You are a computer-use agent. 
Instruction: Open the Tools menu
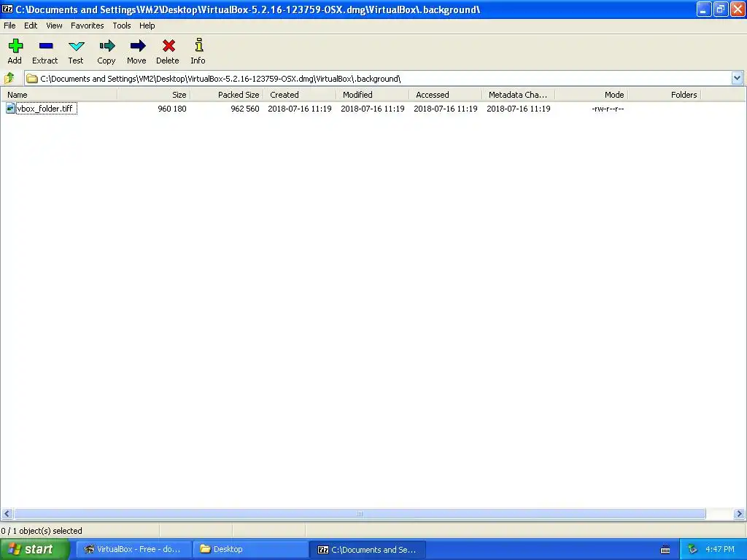coord(122,26)
